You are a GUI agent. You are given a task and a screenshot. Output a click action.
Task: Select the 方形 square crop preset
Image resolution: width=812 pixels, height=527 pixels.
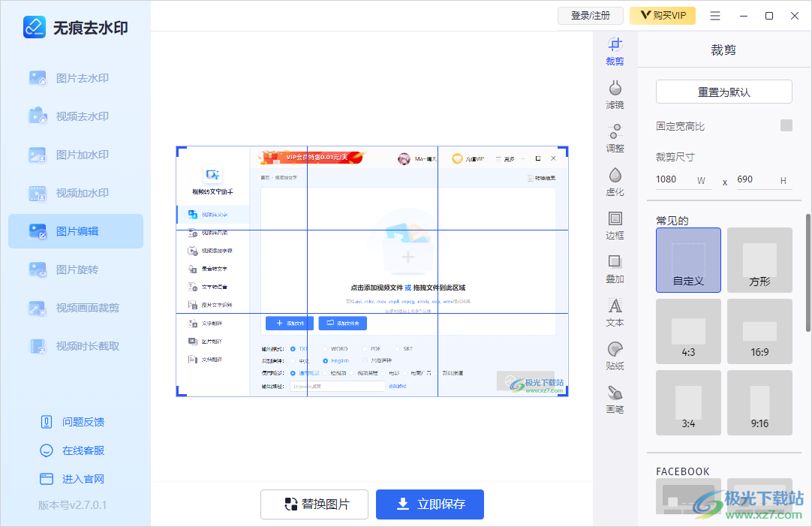point(759,260)
